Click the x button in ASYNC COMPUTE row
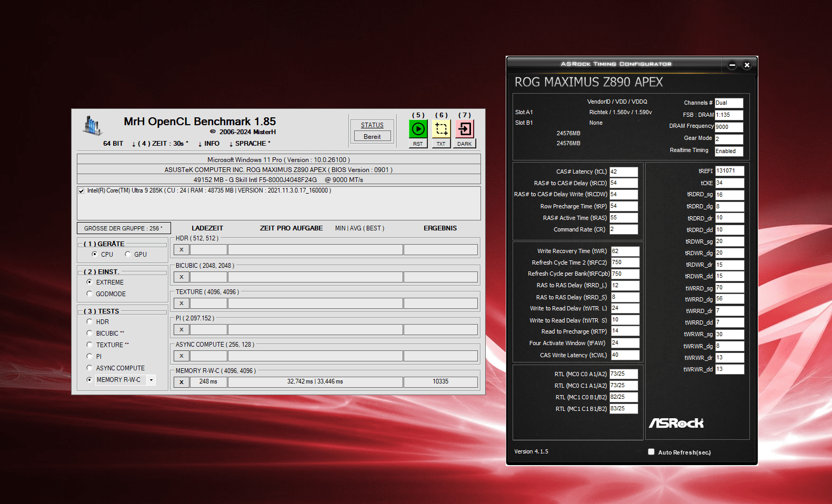832x504 pixels. (182, 356)
